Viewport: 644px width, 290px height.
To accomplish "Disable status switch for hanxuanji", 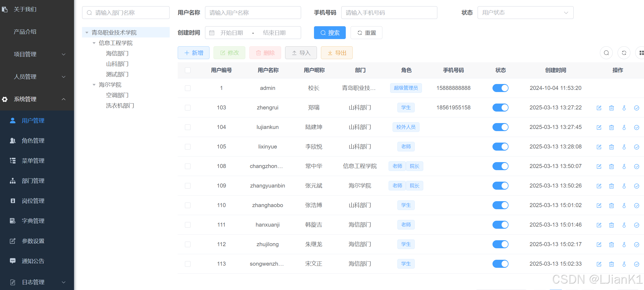I will 500,225.
